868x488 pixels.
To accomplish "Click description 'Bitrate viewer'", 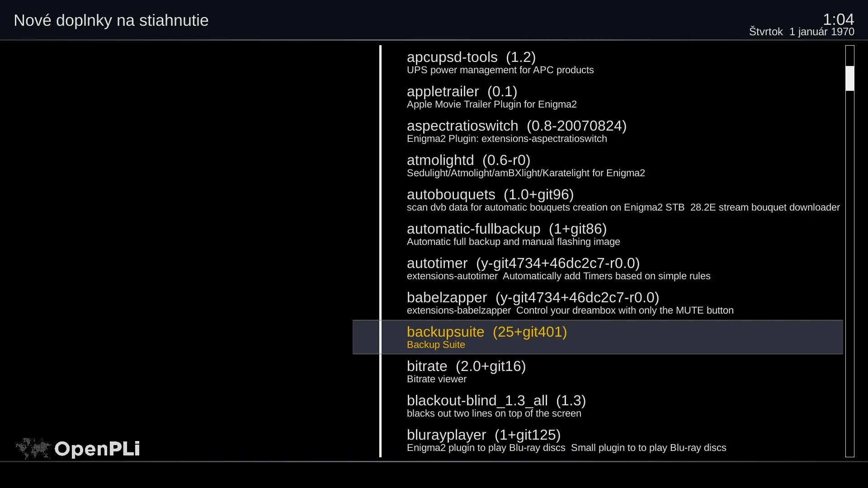I will click(x=436, y=379).
